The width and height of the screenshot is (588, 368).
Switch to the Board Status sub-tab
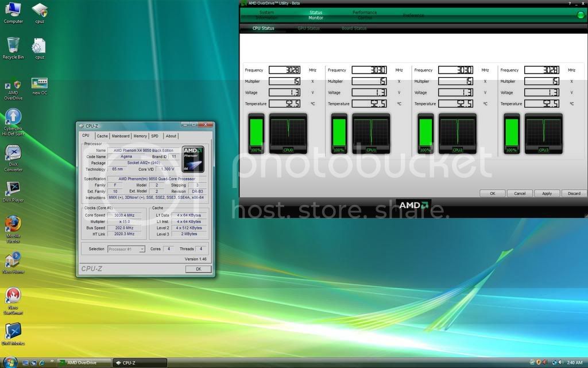point(354,28)
